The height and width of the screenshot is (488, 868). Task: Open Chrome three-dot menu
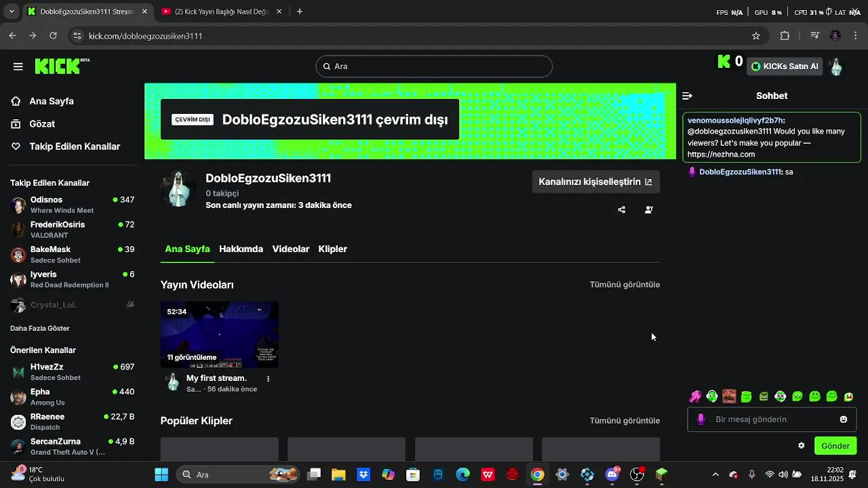point(855,36)
